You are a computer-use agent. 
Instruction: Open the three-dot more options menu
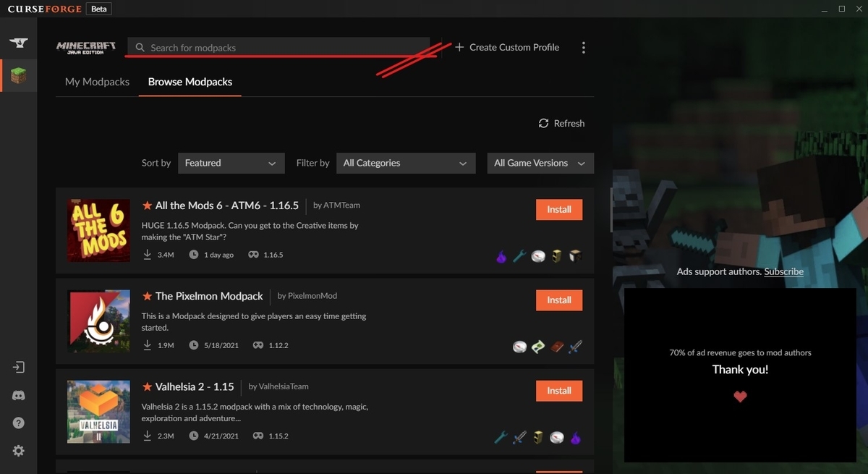pos(584,48)
